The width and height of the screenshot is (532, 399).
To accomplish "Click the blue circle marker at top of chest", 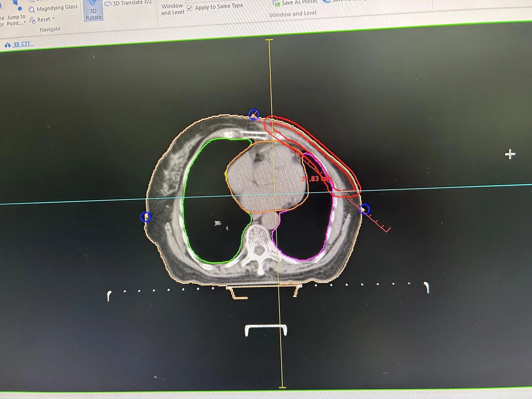I will 254,114.
